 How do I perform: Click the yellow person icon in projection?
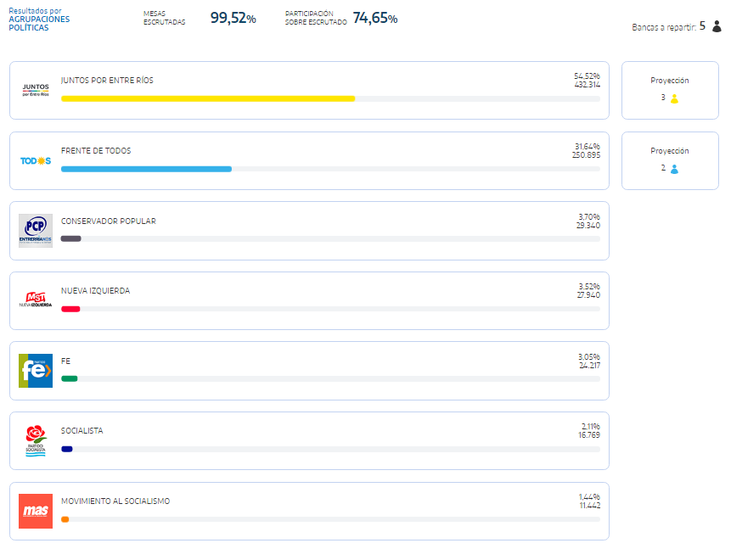(x=674, y=98)
